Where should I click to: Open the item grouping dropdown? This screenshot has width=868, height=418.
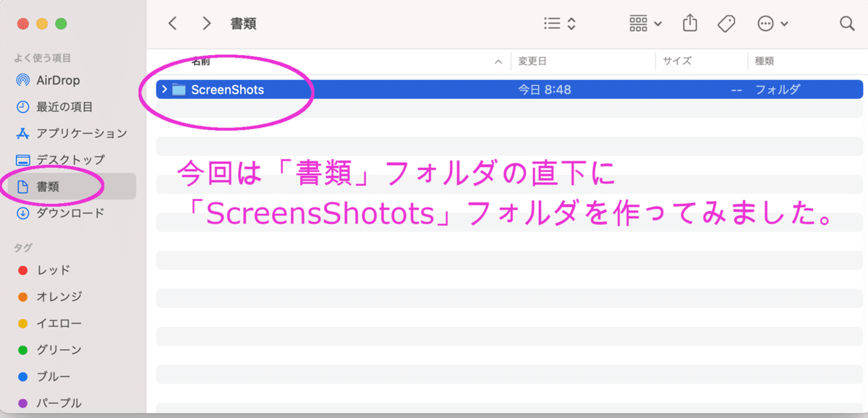pos(643,23)
